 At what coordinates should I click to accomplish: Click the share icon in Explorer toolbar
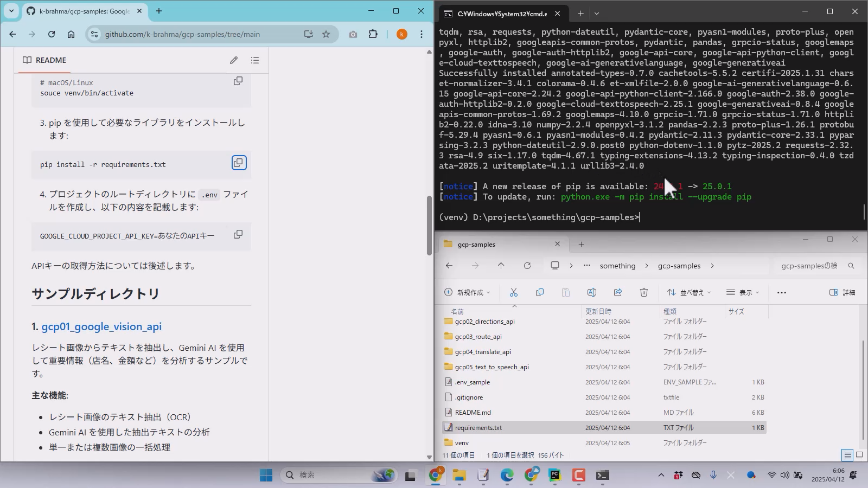(x=618, y=292)
